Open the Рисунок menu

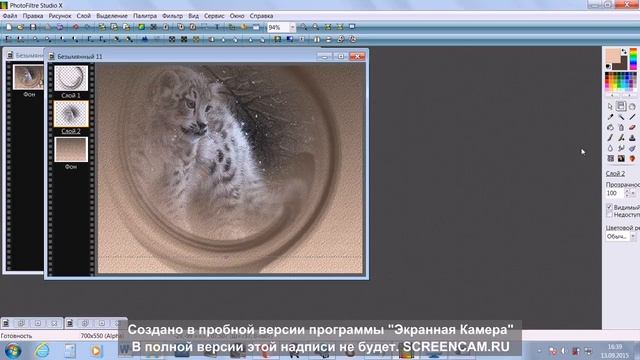pos(60,16)
